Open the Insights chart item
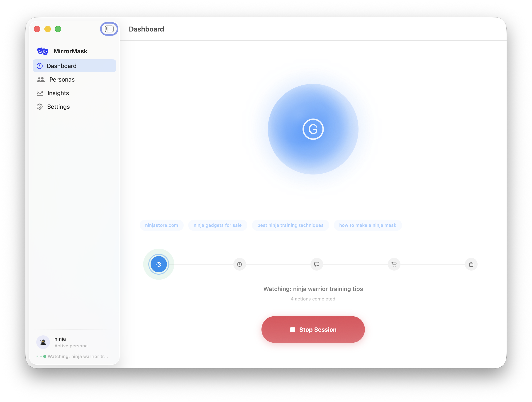Image resolution: width=532 pixels, height=402 pixels. tap(58, 93)
